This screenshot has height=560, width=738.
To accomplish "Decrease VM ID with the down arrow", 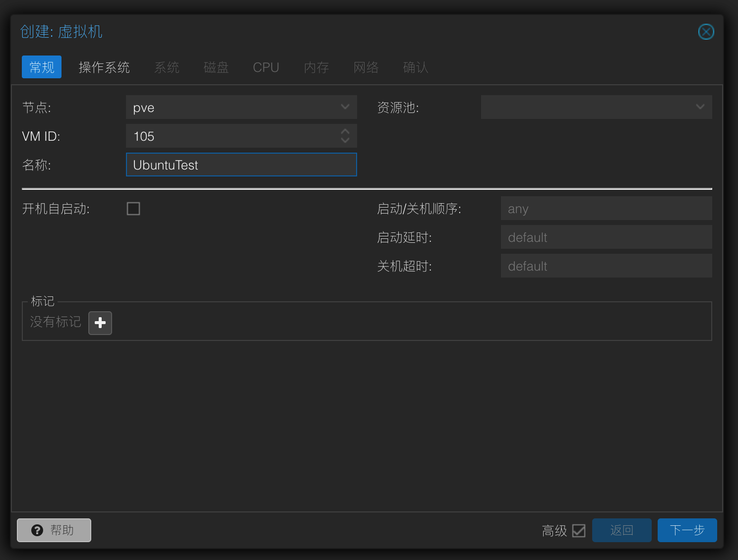I will [345, 141].
